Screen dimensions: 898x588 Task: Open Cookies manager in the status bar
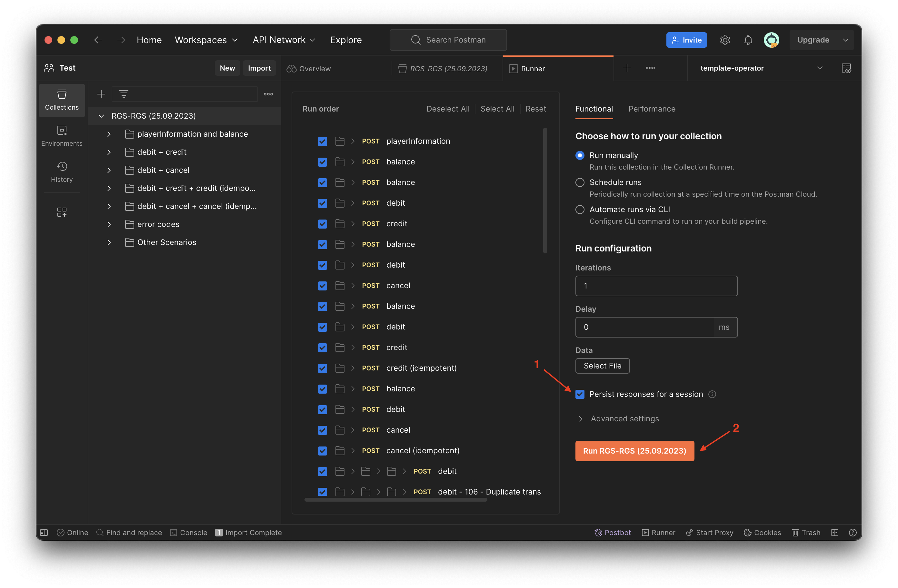(762, 532)
